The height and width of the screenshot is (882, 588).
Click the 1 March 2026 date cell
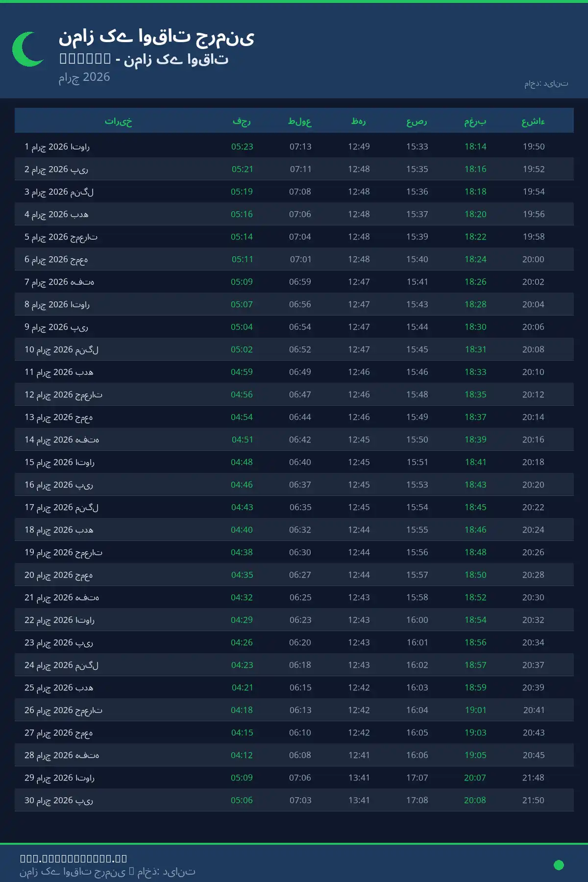57,147
